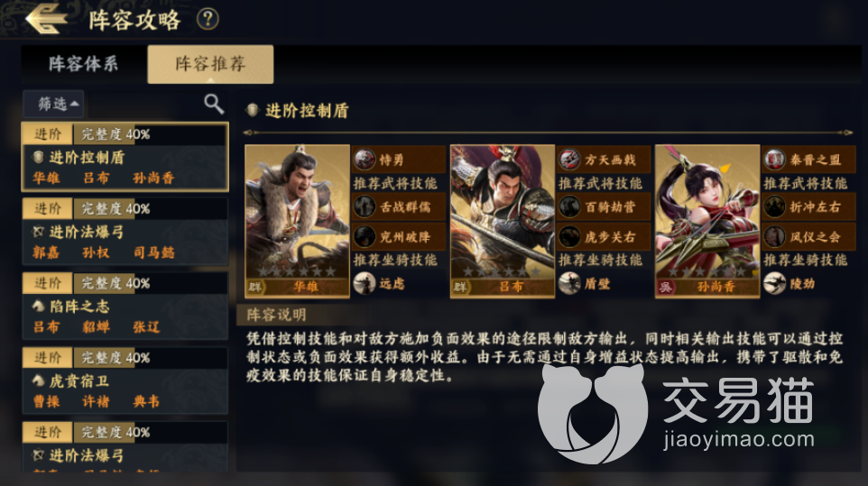Image resolution: width=868 pixels, height=486 pixels.
Task: Open the 进阶法爆弓 lineup with 郭嘉
Action: click(x=125, y=231)
